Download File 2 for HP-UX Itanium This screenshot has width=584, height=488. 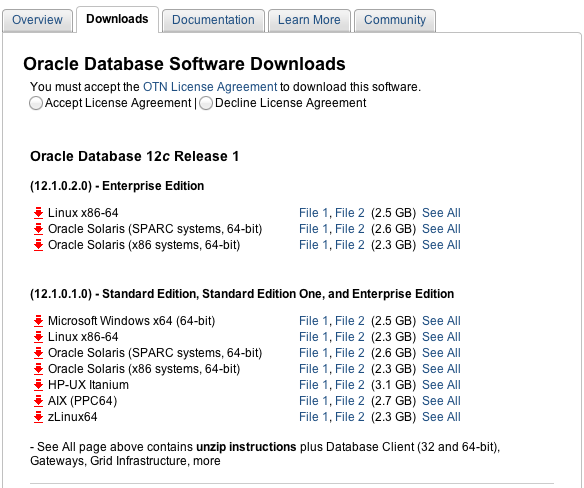click(350, 385)
